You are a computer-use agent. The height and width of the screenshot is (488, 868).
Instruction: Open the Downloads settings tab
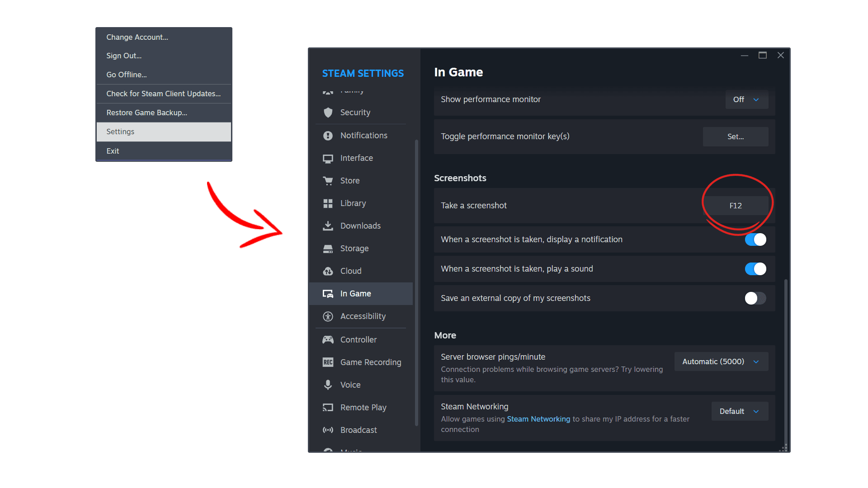coord(361,226)
